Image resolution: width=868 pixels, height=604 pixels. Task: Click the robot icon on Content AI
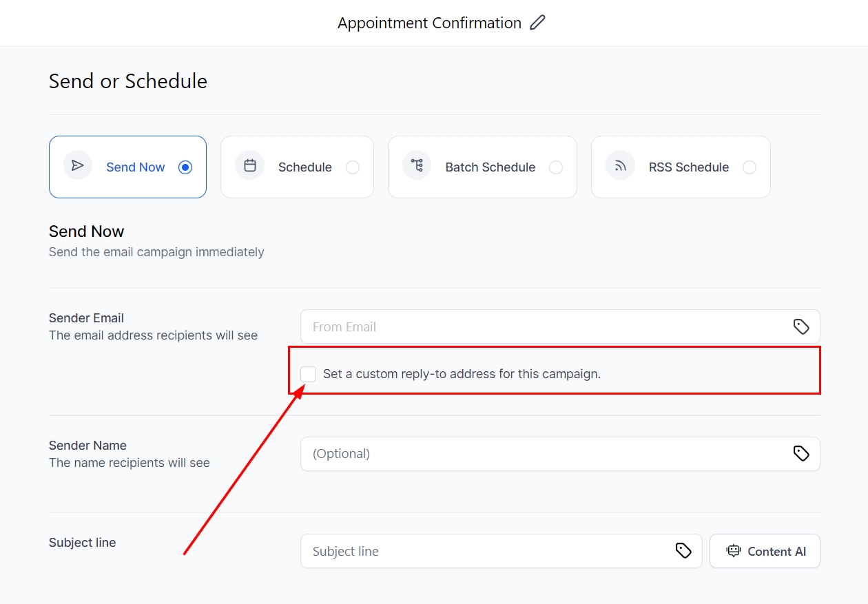734,551
